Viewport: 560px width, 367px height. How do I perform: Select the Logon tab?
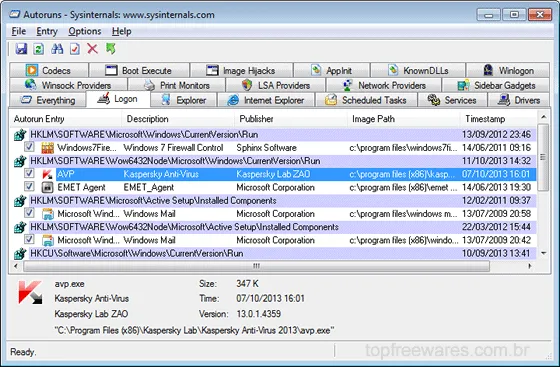click(x=118, y=99)
